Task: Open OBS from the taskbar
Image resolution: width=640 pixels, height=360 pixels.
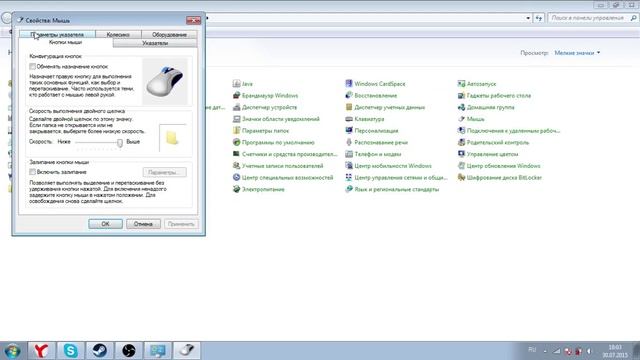Action: pyautogui.click(x=129, y=351)
